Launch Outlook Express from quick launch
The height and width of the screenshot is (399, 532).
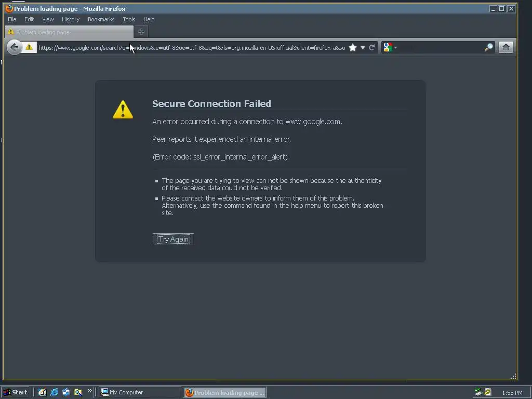[x=66, y=392]
